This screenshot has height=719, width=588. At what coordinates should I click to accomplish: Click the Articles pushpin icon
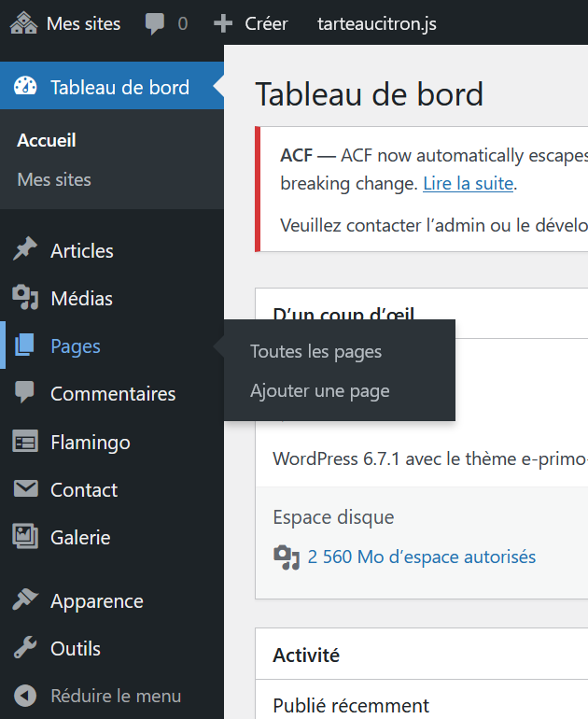click(x=25, y=249)
